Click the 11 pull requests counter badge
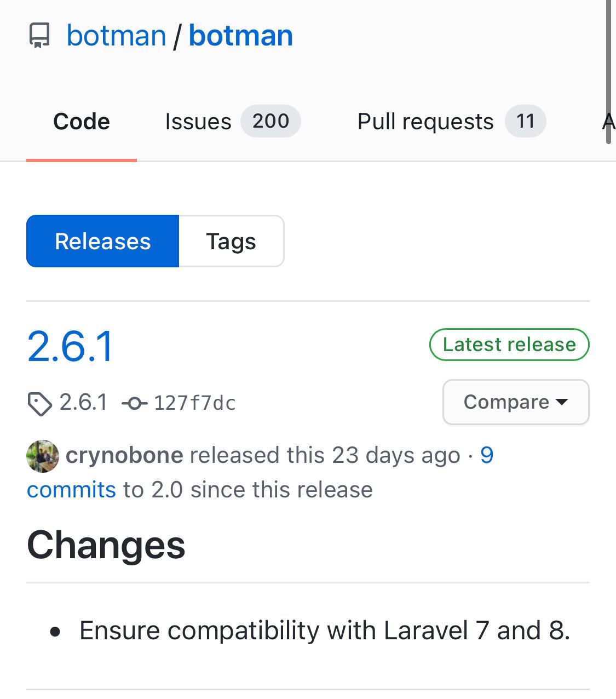 point(525,121)
